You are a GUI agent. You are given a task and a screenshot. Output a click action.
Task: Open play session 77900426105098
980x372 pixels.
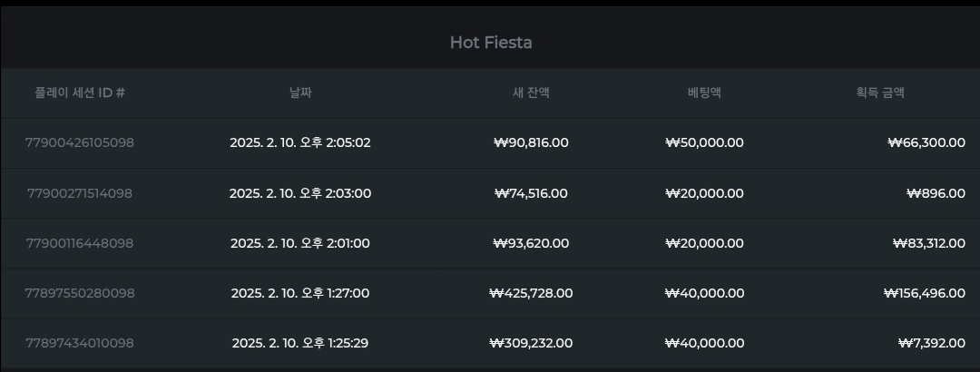point(79,142)
